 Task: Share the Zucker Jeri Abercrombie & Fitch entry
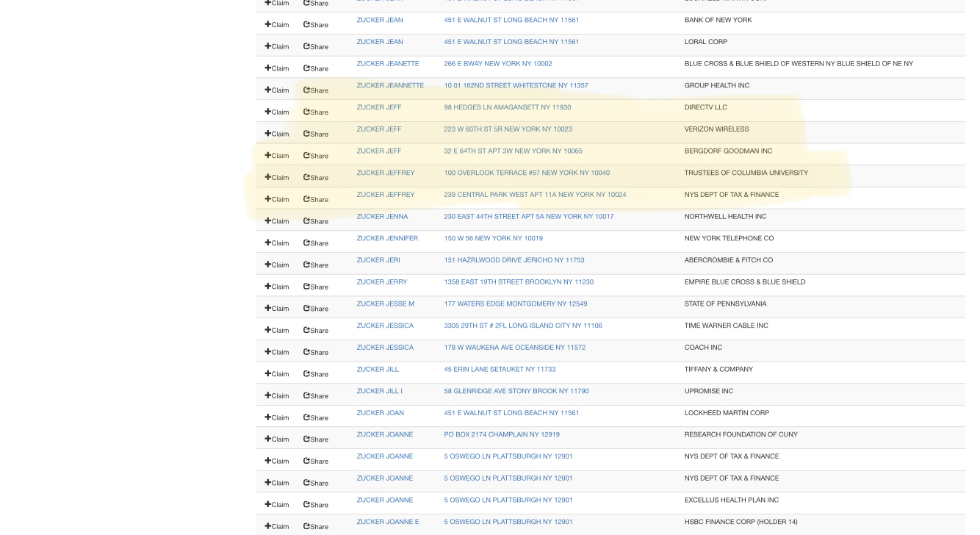click(316, 265)
